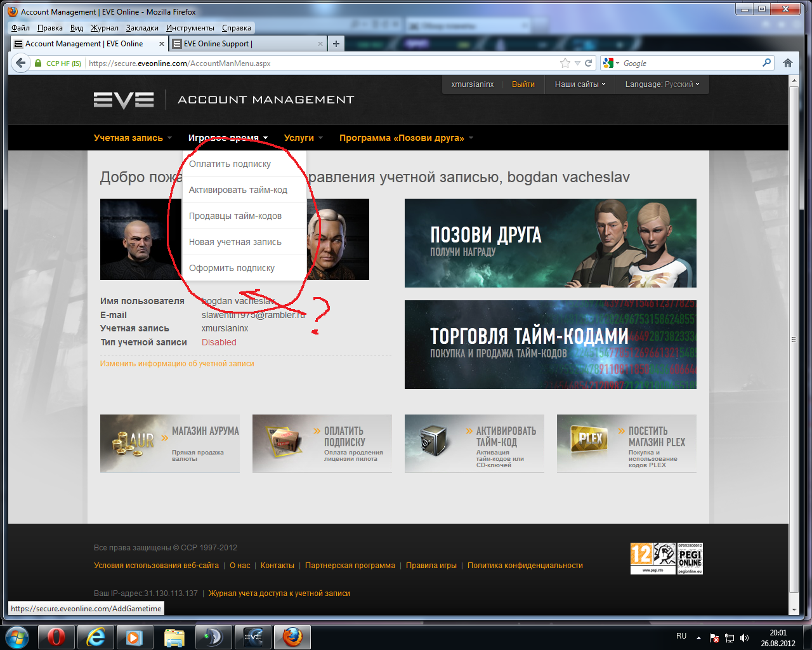Viewport: 812px width, 650px height.
Task: Open the address bar history dropdown arrow
Action: [577, 63]
